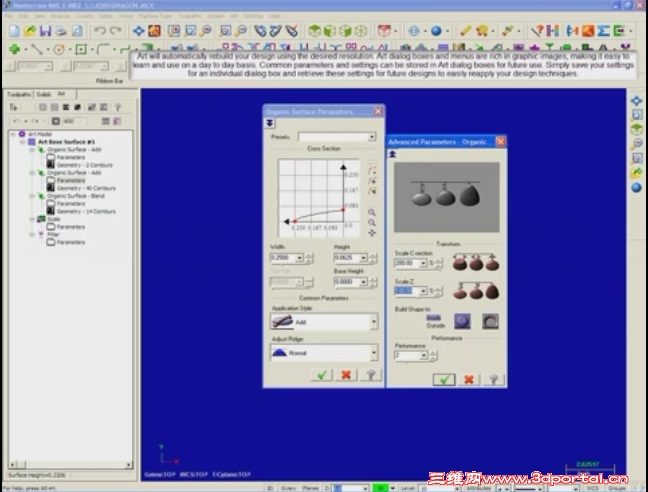
Task: Collapse the Art Base Surface #1 tree node
Action: click(22, 142)
